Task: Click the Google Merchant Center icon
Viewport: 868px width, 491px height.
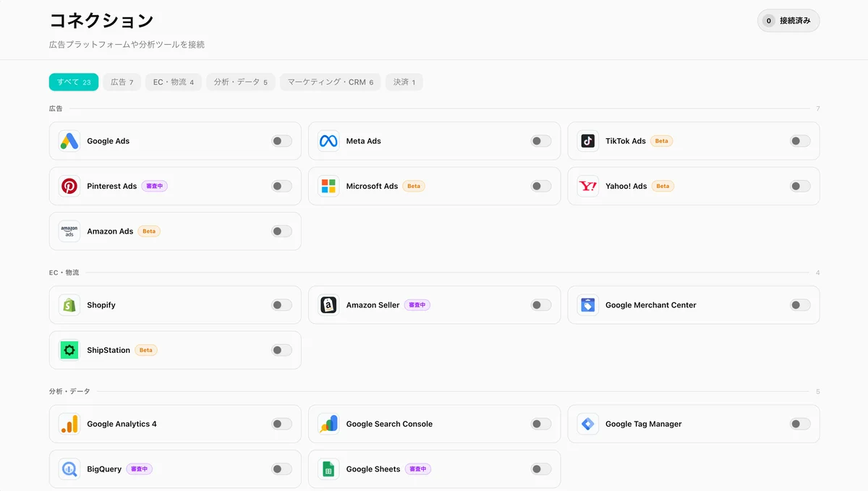Action: [587, 304]
